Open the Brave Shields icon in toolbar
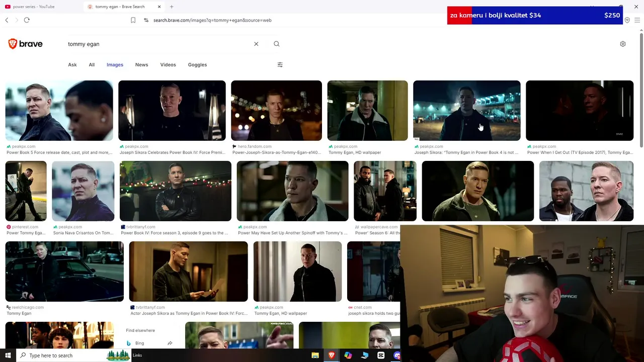This screenshot has width=644, height=362. 627,20
